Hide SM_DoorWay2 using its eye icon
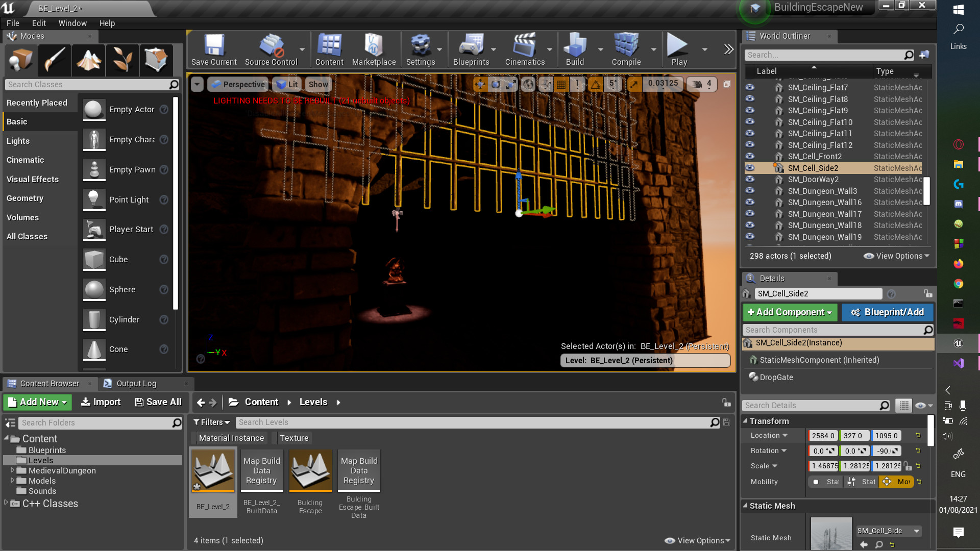The width and height of the screenshot is (980, 551). (x=750, y=179)
